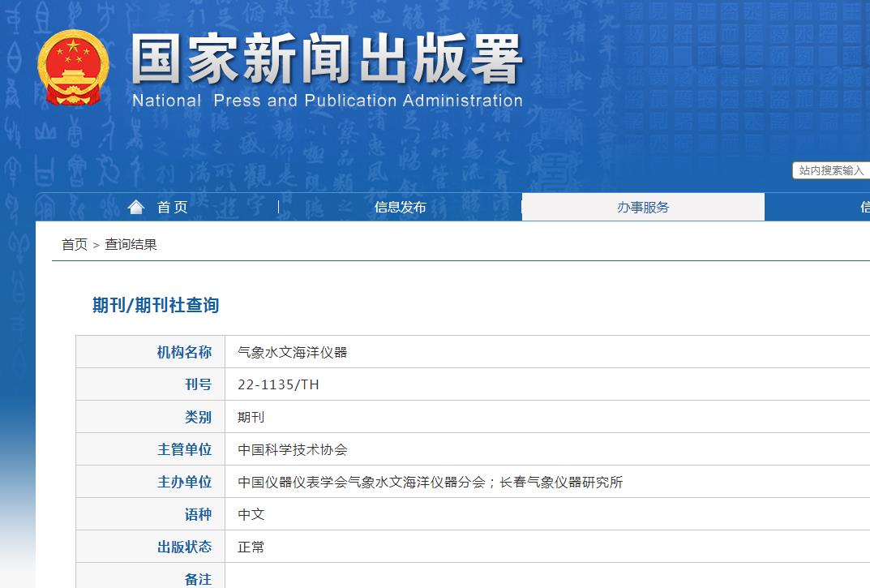Click the 22-1135/TH journal number value

(278, 384)
